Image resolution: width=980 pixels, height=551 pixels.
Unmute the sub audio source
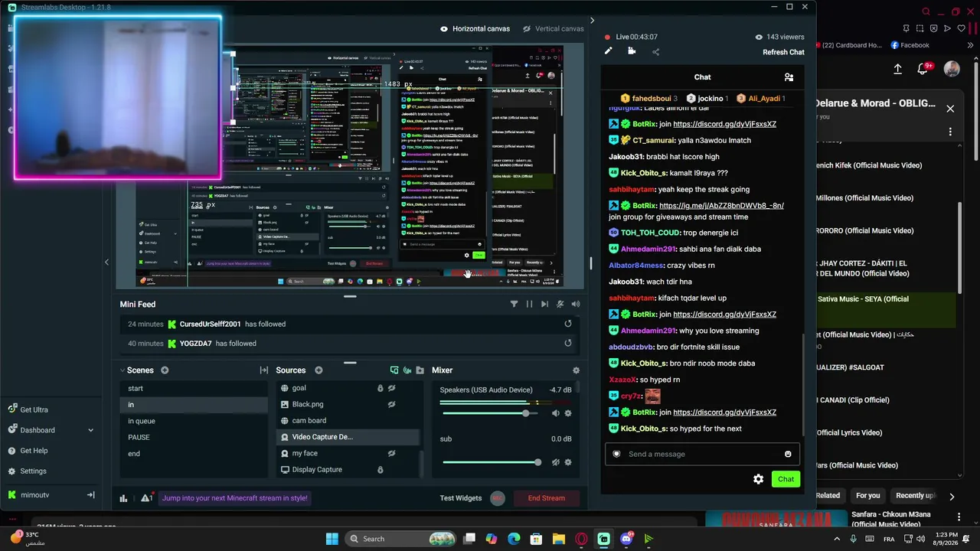coord(556,462)
